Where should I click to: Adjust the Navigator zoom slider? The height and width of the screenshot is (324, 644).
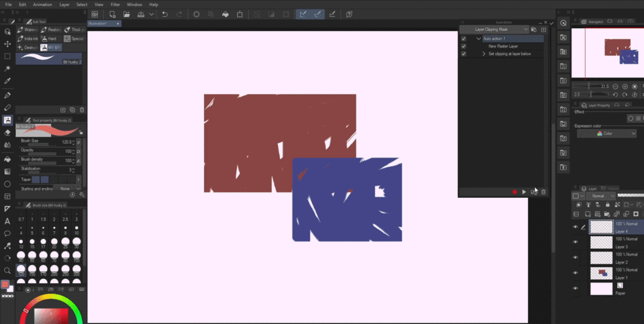click(x=591, y=87)
